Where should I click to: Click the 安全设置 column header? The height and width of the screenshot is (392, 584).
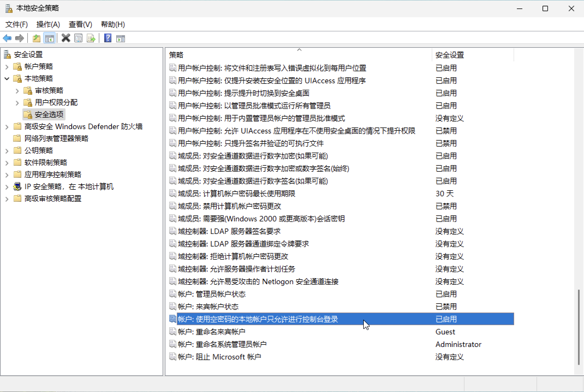pos(449,55)
